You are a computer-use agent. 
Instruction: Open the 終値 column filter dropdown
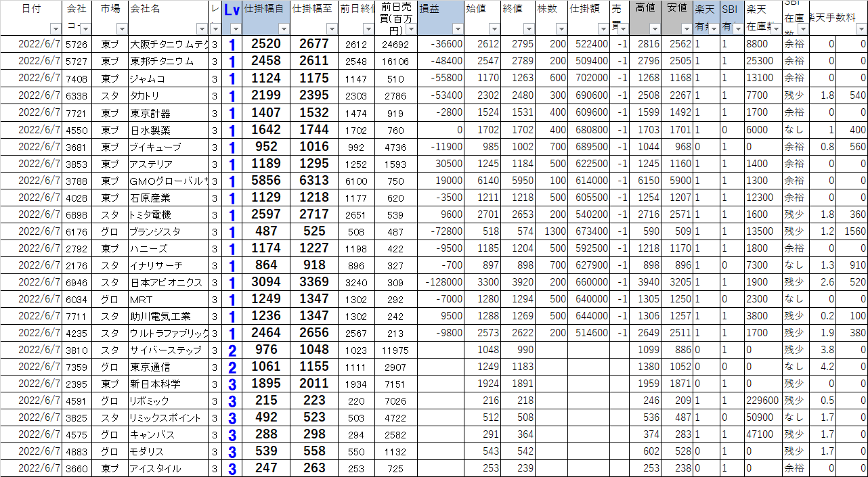[x=528, y=29]
